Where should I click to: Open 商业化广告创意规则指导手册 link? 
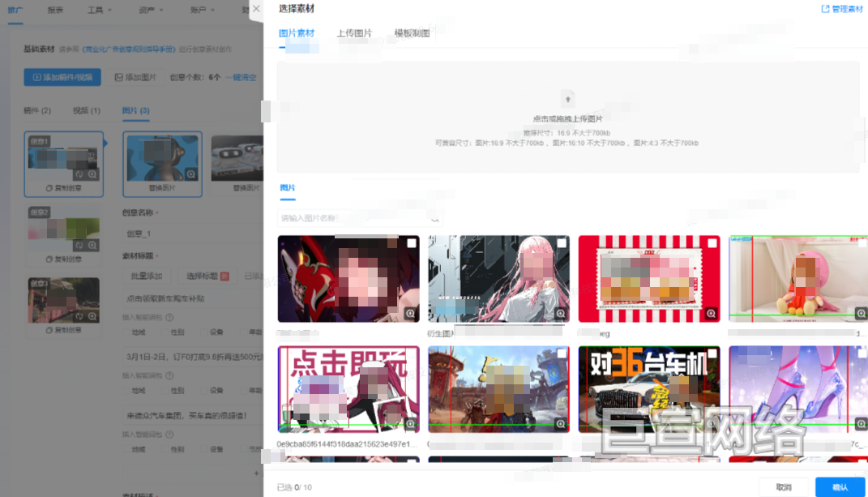coord(128,49)
